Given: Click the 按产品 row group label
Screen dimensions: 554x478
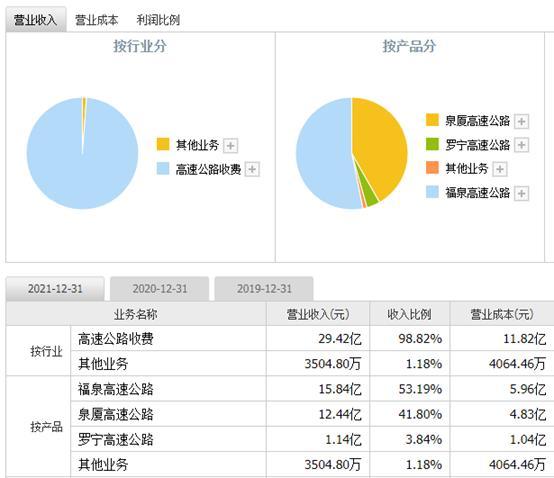Looking at the screenshot, I should click(x=46, y=427).
